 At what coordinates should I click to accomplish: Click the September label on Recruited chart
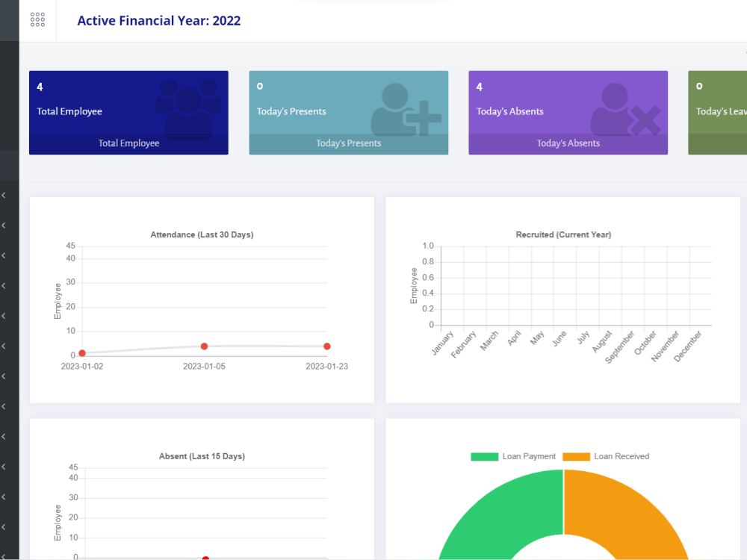point(619,347)
